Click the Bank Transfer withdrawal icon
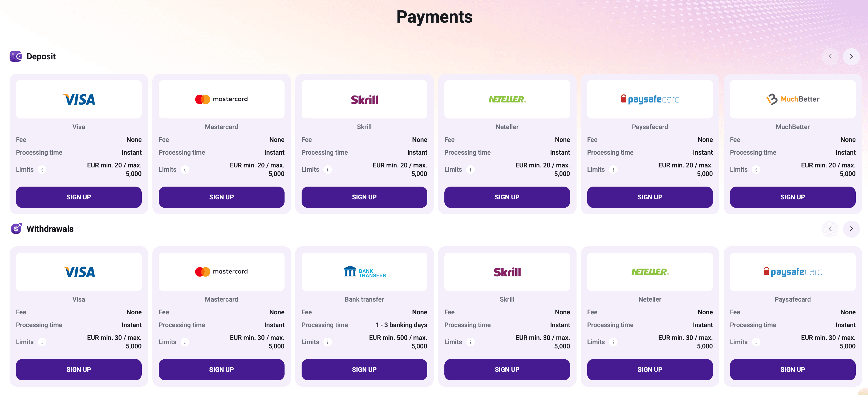The image size is (868, 395). 364,271
